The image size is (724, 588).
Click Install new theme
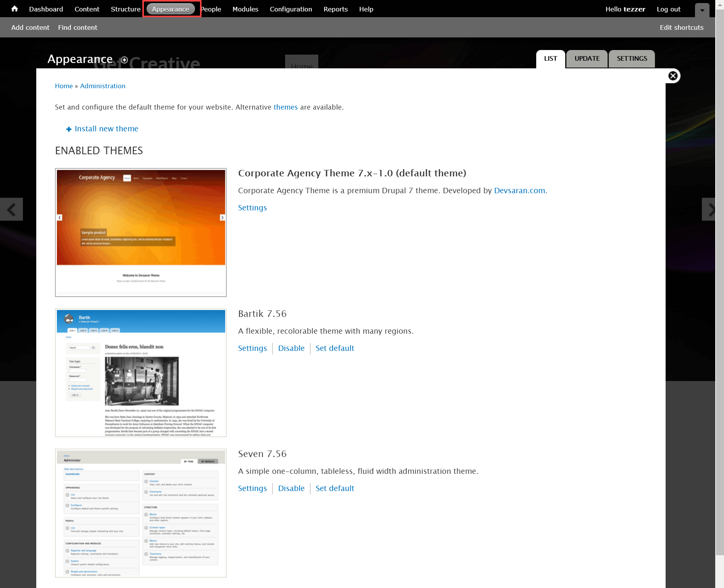point(106,129)
